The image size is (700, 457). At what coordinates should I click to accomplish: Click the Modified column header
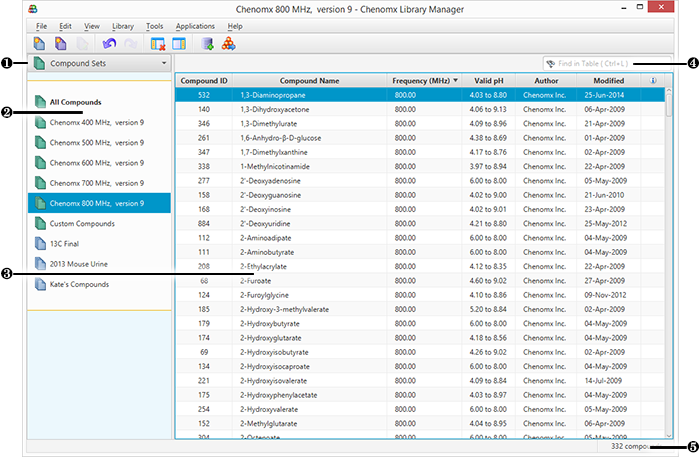pos(608,80)
